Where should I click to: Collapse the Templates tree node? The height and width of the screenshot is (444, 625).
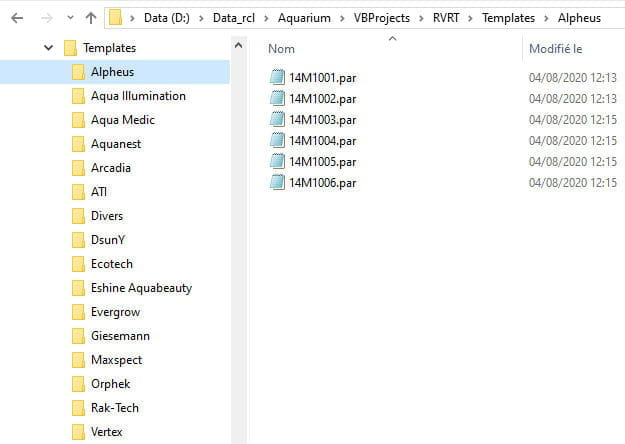48,48
